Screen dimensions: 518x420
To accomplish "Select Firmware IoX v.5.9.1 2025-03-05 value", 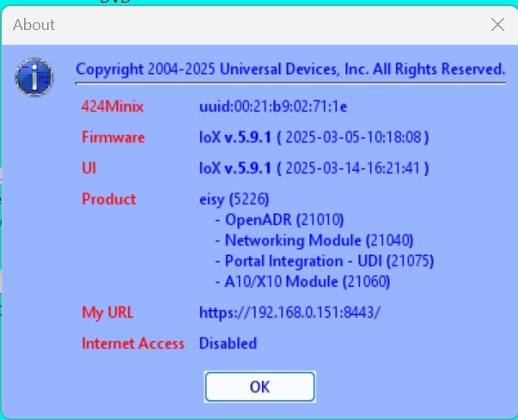I will tap(314, 137).
